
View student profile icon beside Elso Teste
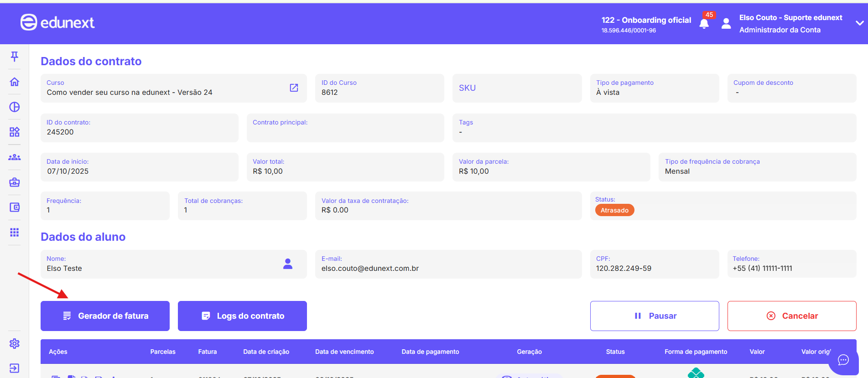coord(287,264)
